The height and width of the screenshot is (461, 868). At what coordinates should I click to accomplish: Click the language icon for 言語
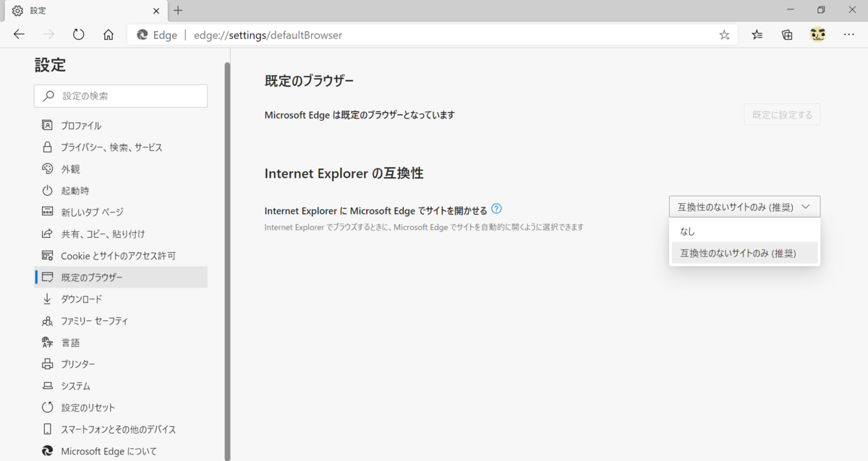pos(48,342)
